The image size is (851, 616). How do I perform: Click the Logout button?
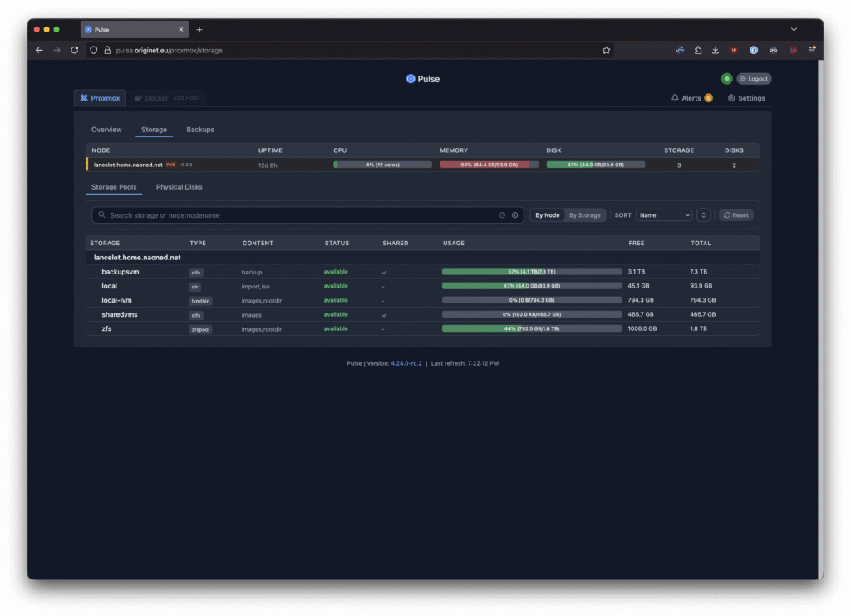pyautogui.click(x=754, y=79)
